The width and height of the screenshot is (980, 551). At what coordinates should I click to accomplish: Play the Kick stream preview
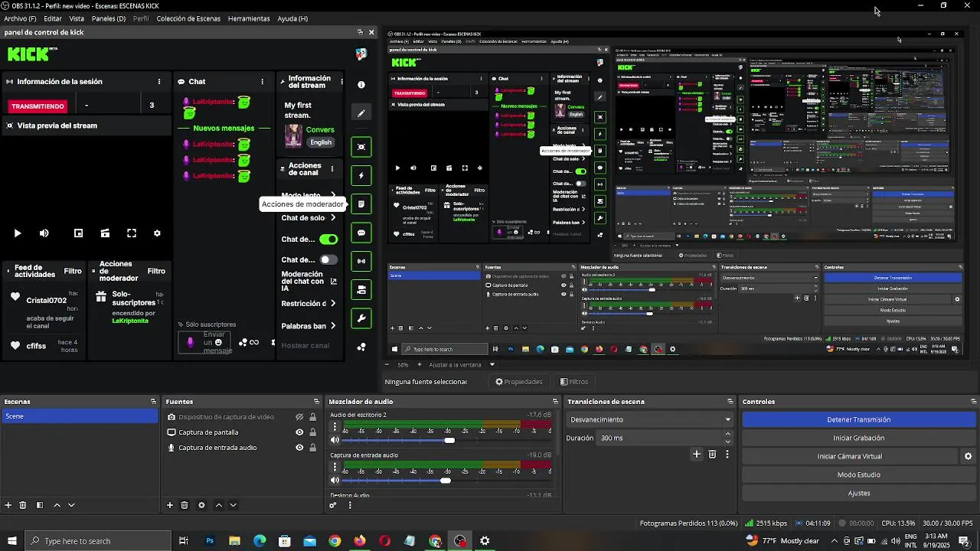[x=18, y=233]
